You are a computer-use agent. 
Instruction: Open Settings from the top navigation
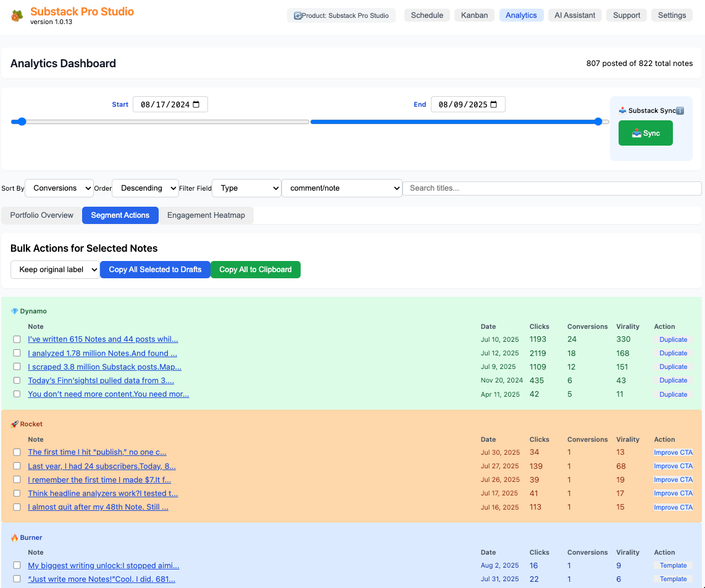pyautogui.click(x=672, y=15)
